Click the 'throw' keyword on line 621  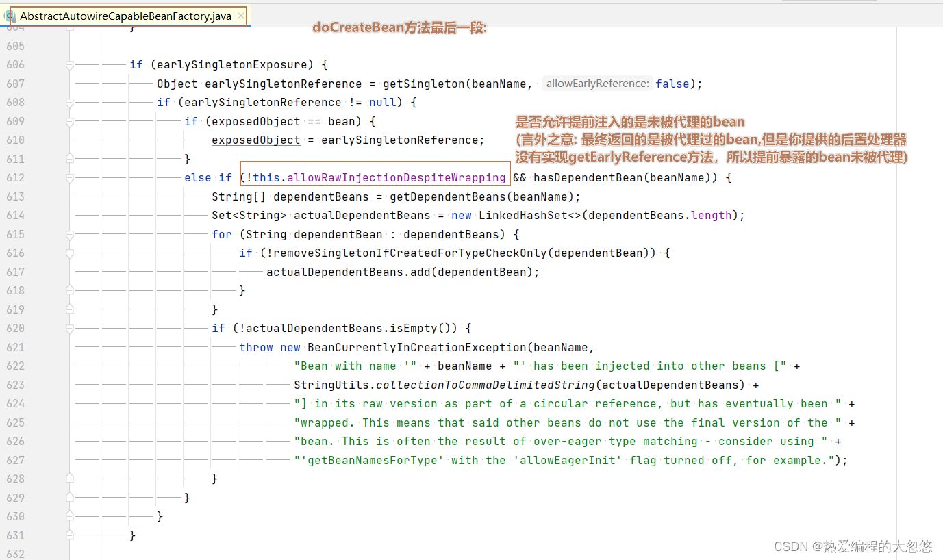click(256, 347)
